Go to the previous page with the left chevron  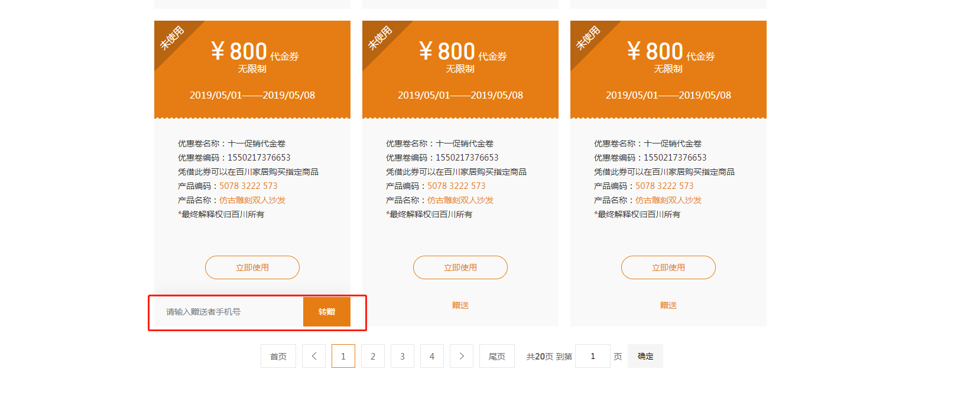click(x=314, y=356)
